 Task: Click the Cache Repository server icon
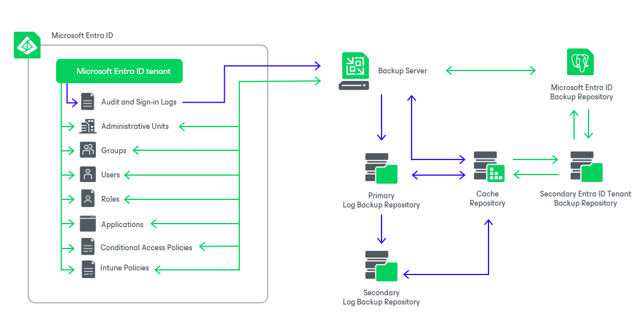tap(489, 166)
